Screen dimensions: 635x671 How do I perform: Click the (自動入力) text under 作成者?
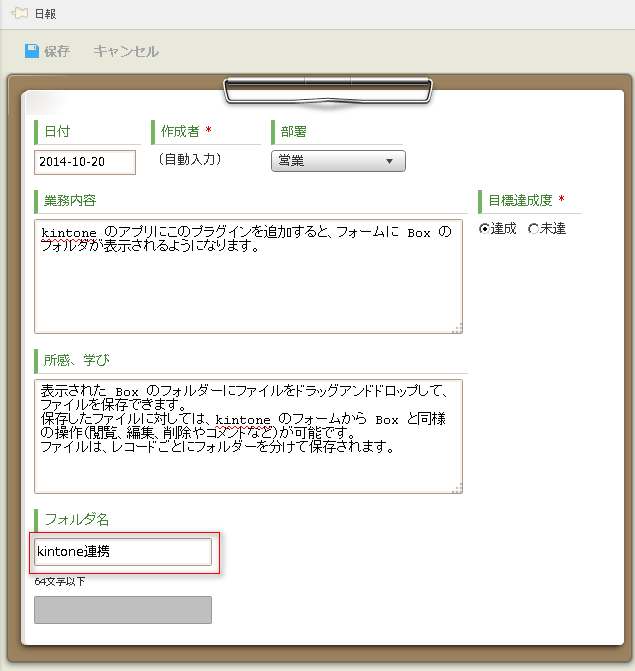(x=190, y=160)
